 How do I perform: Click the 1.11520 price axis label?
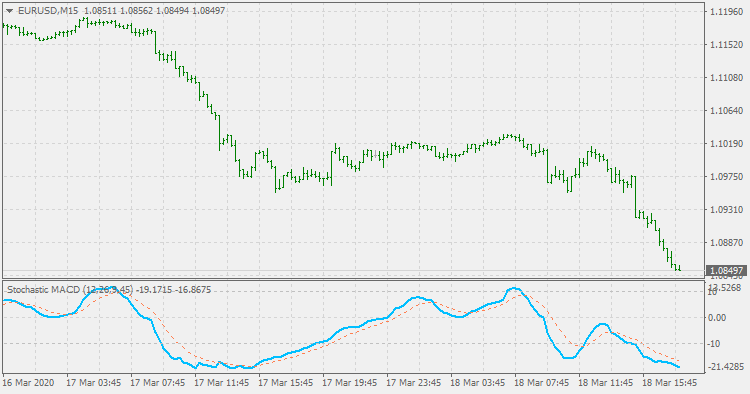pyautogui.click(x=726, y=44)
